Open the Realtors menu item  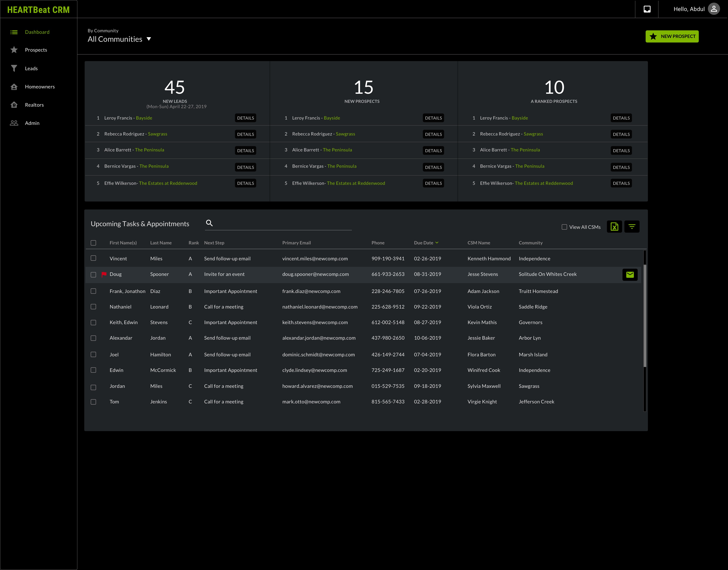click(34, 105)
